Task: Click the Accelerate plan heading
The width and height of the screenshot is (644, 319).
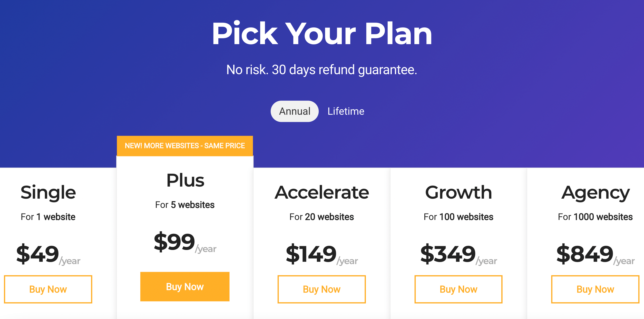Action: (x=322, y=192)
